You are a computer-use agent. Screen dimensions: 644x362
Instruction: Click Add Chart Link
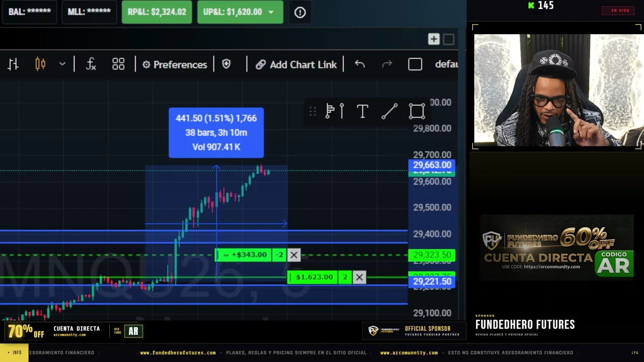(296, 64)
